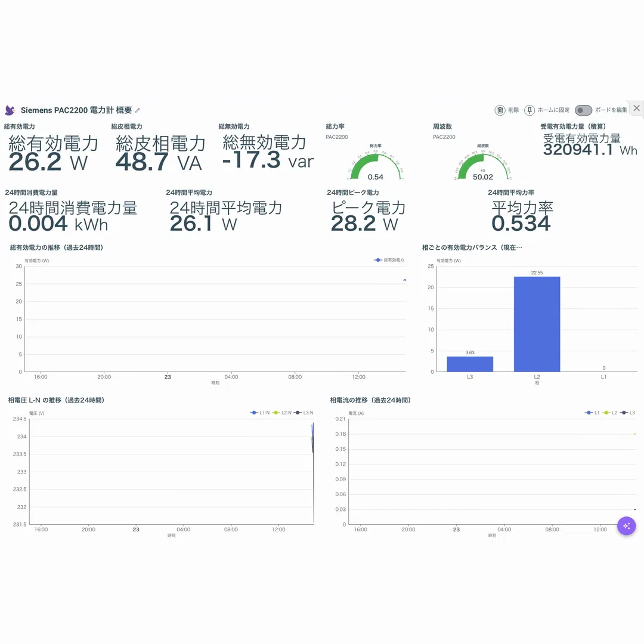
Task: Click the widget title "受電有効電力量（積算）"
Action: tap(573, 126)
